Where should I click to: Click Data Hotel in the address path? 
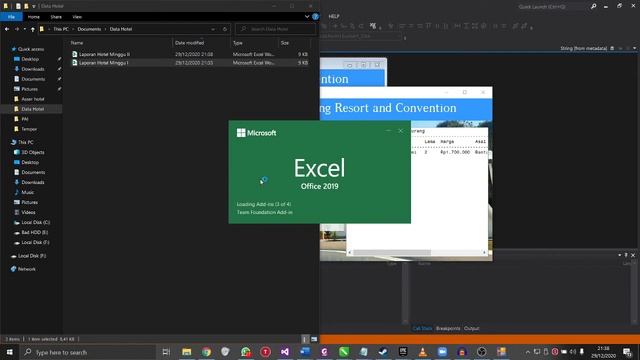(121, 29)
